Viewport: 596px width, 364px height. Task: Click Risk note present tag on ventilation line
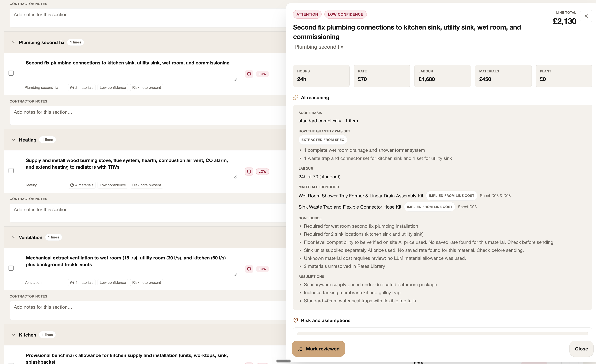[147, 282]
